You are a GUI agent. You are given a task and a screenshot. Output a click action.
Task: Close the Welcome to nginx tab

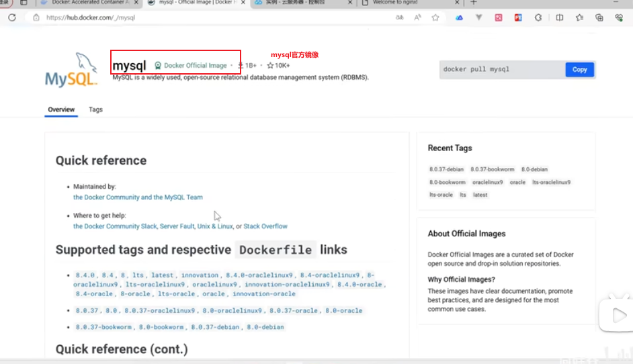tap(457, 3)
